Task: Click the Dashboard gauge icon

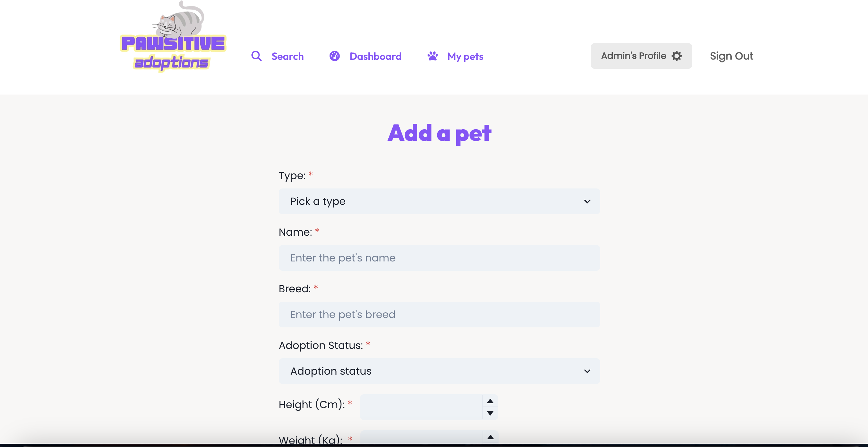Action: point(334,56)
